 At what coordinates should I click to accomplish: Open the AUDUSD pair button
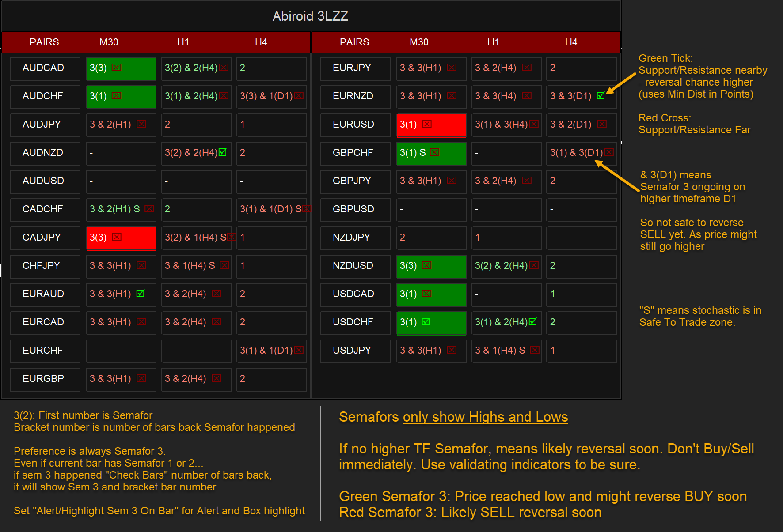pos(45,181)
